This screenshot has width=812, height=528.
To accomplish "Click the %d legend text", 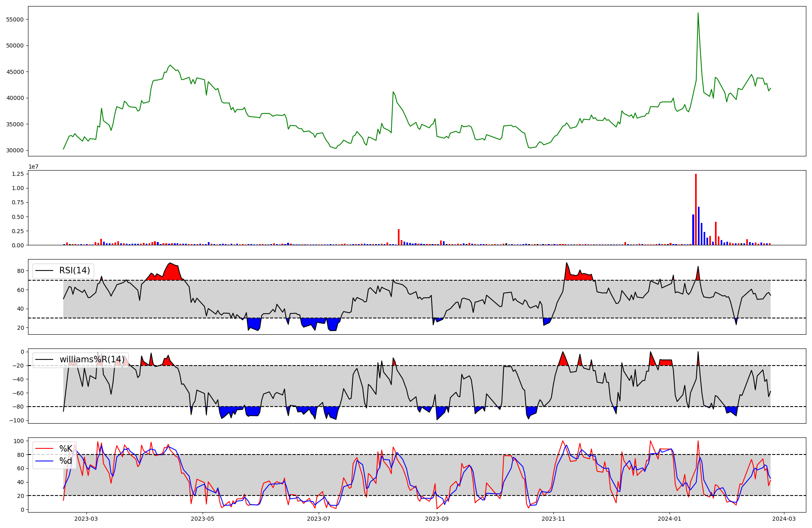I will pos(66,461).
